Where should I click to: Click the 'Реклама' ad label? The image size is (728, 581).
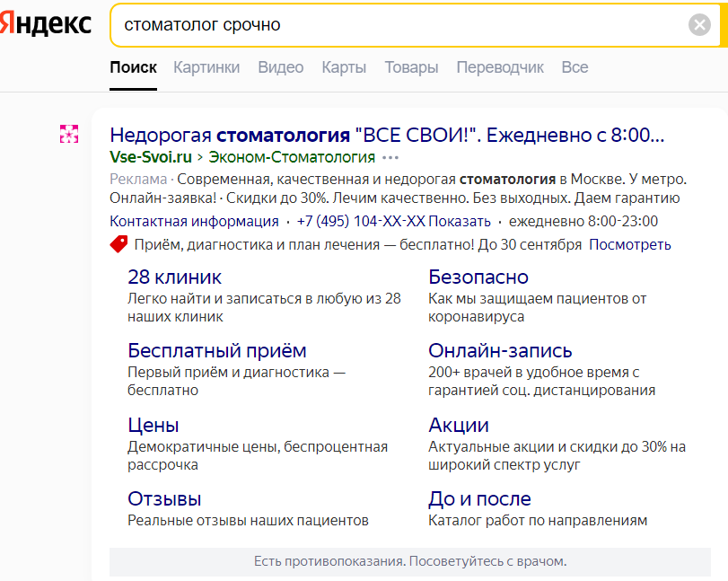pos(138,180)
